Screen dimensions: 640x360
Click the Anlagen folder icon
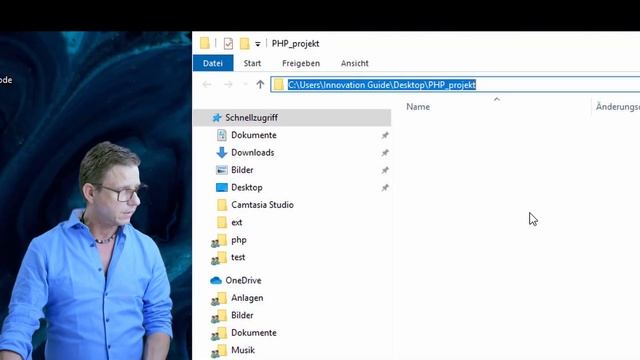pyautogui.click(x=219, y=299)
